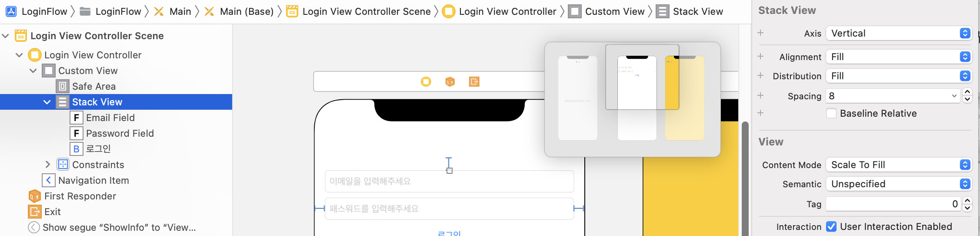Select First Responder in outline
Viewport: 980px width, 236px height.
pos(80,196)
